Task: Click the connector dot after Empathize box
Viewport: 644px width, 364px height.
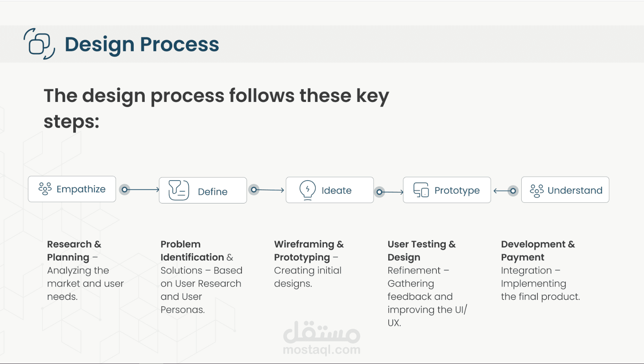Action: pos(125,190)
